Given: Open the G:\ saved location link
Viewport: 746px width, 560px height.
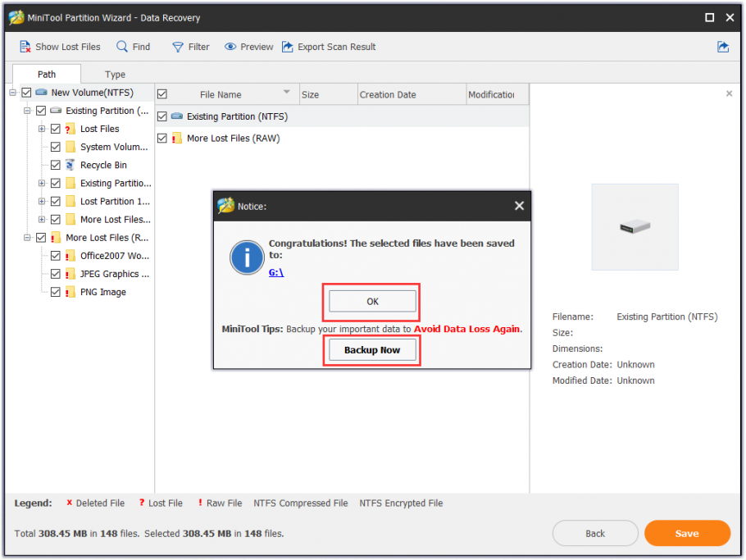Looking at the screenshot, I should tap(276, 272).
